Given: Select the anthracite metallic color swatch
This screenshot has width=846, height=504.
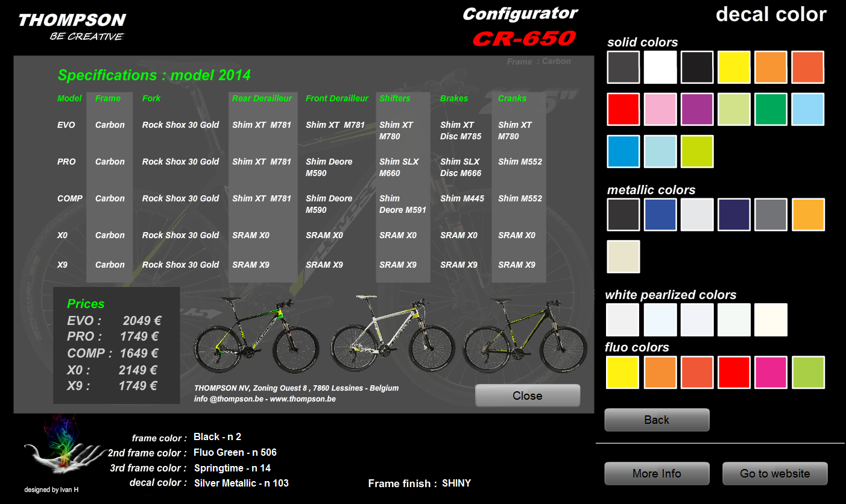Looking at the screenshot, I should click(623, 215).
